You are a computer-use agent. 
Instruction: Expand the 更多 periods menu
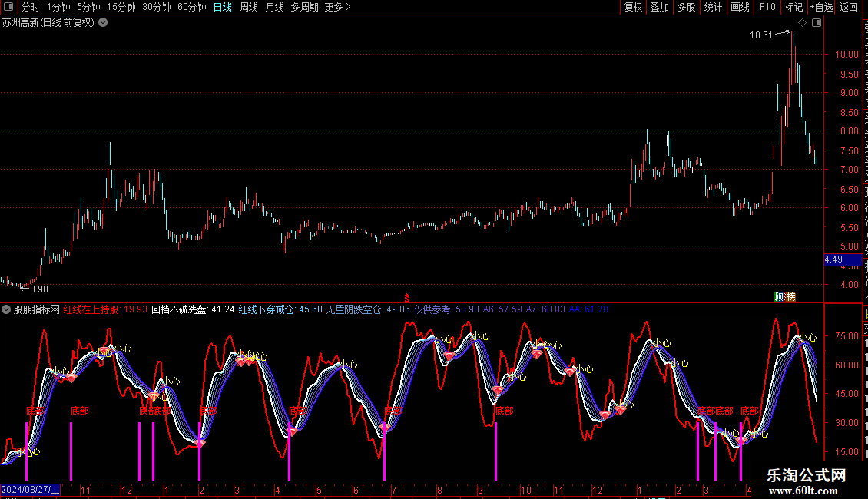coord(338,7)
